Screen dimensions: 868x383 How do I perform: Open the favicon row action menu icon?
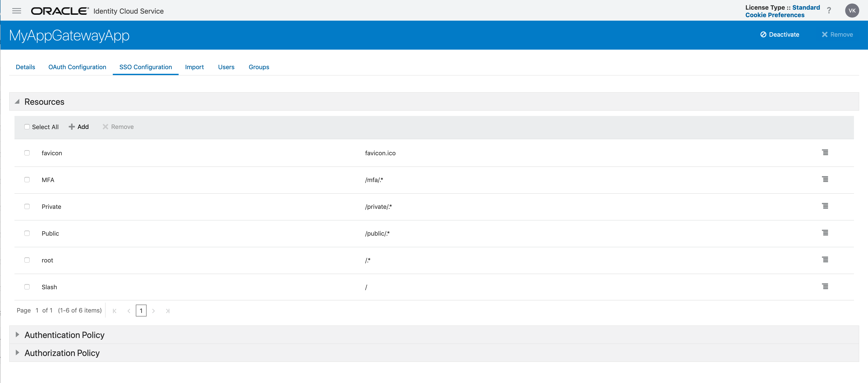(825, 152)
